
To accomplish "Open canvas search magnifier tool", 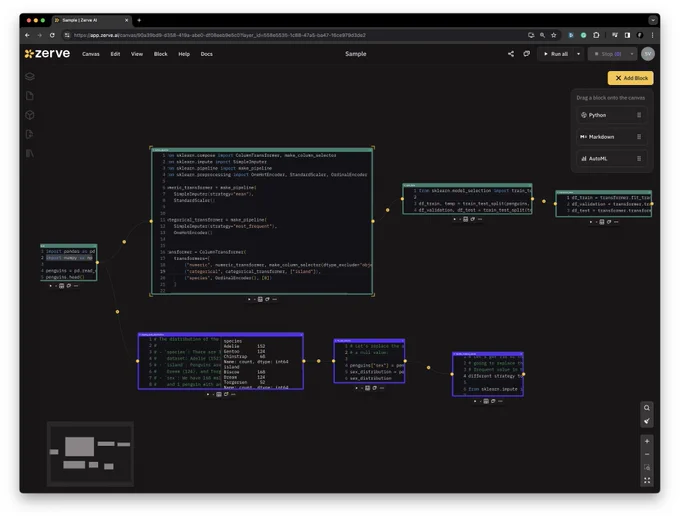I will point(647,408).
